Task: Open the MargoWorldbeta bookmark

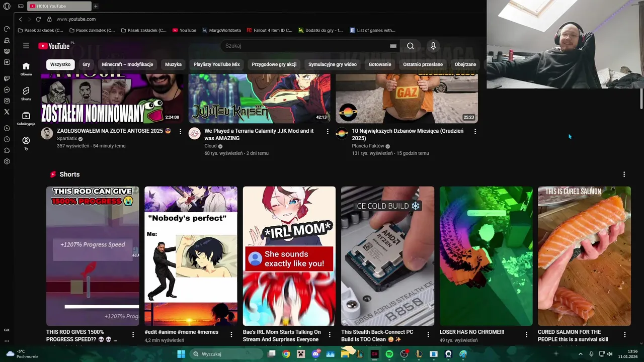Action: click(x=221, y=30)
